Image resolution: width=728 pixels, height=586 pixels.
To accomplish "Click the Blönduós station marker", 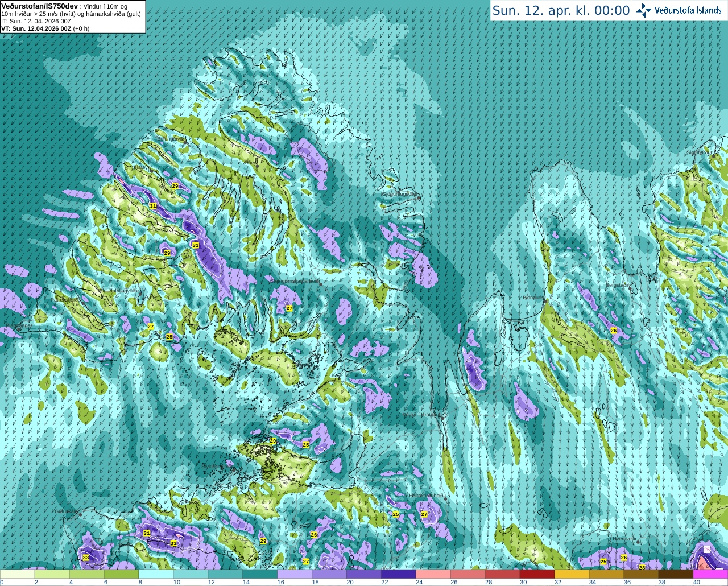I will (544, 300).
